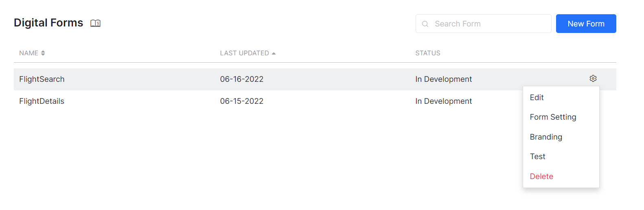
Task: Click the 06-16-2022 date on FlightSearch row
Action: 242,79
